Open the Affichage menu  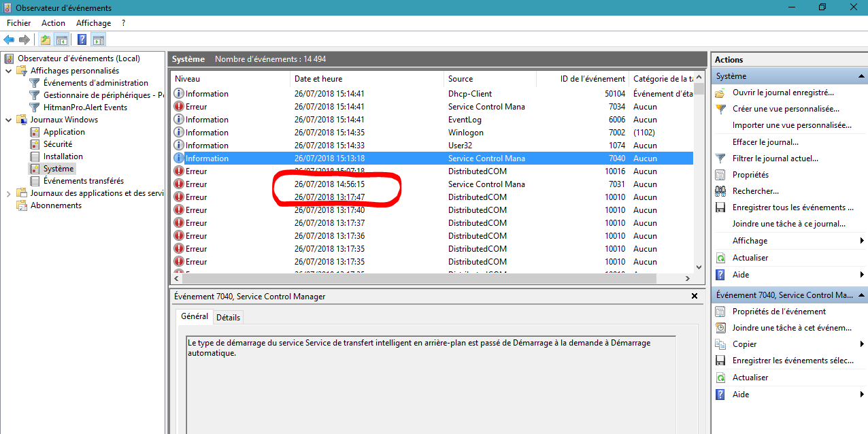93,23
